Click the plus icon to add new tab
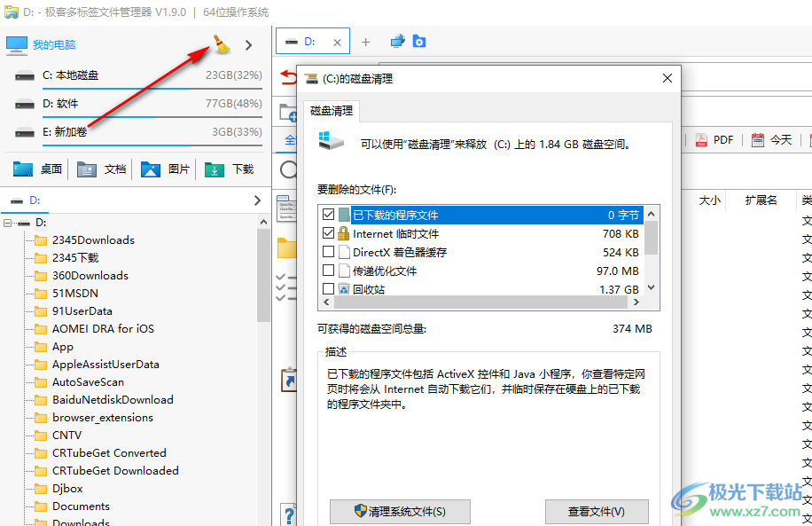812x526 pixels. pyautogui.click(x=366, y=42)
